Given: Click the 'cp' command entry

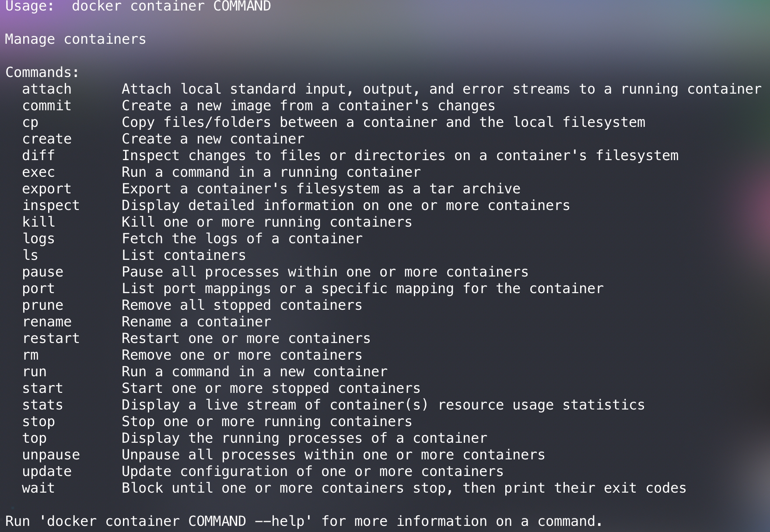Looking at the screenshot, I should click(30, 122).
